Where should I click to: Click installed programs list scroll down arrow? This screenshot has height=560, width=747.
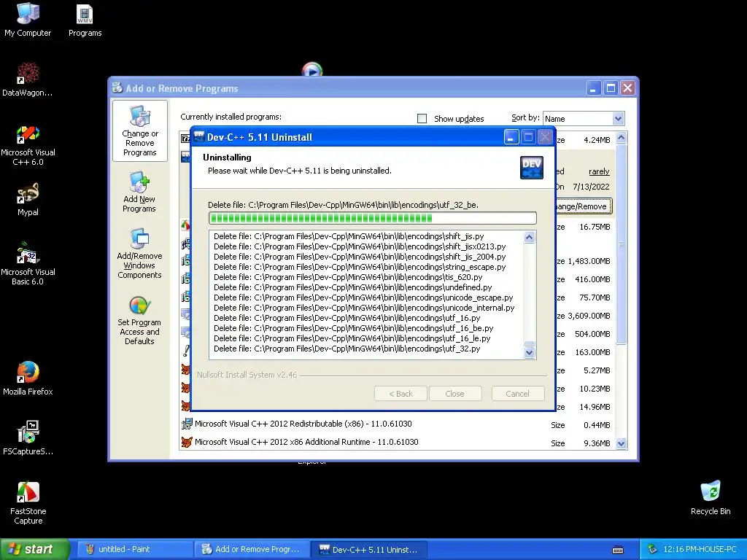click(x=621, y=443)
